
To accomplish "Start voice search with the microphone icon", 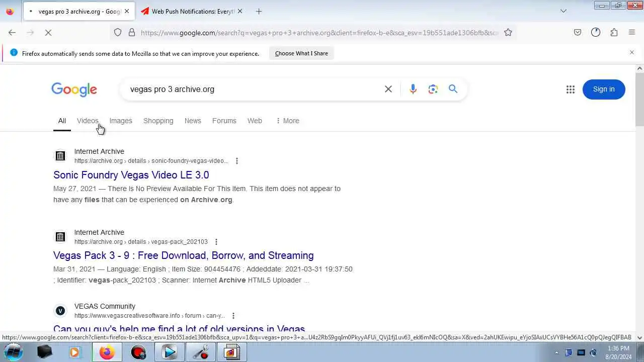I will click(x=413, y=89).
